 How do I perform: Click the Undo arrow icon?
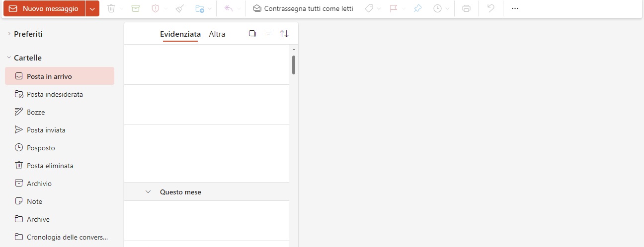tap(490, 8)
